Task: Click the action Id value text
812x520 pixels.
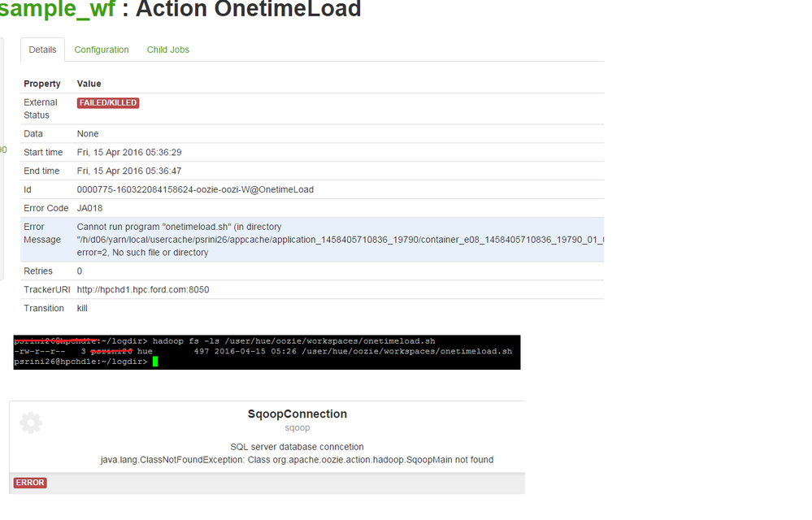Action: 195,189
